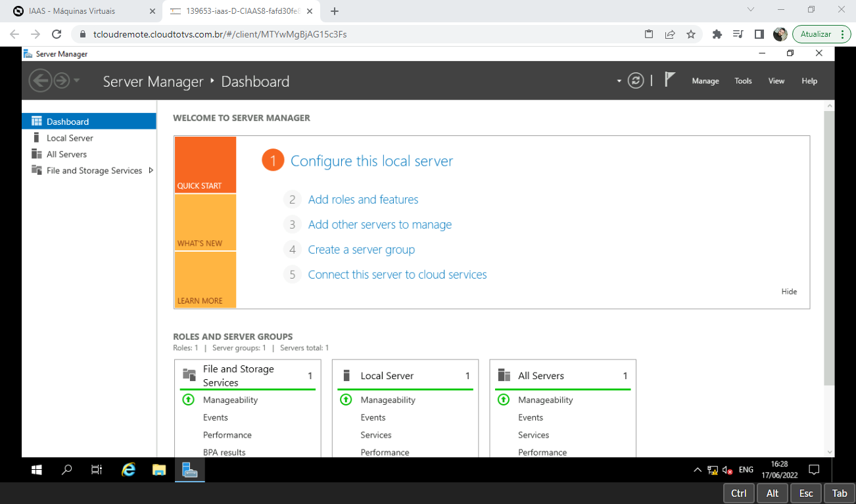The image size is (856, 504).
Task: Open the Action Center notification icon
Action: (814, 470)
